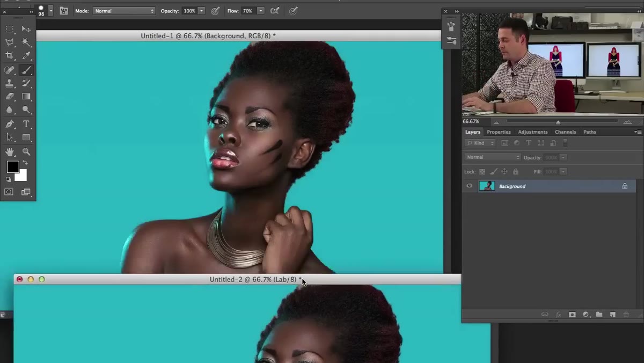Select the Clone Stamp tool

(x=10, y=83)
